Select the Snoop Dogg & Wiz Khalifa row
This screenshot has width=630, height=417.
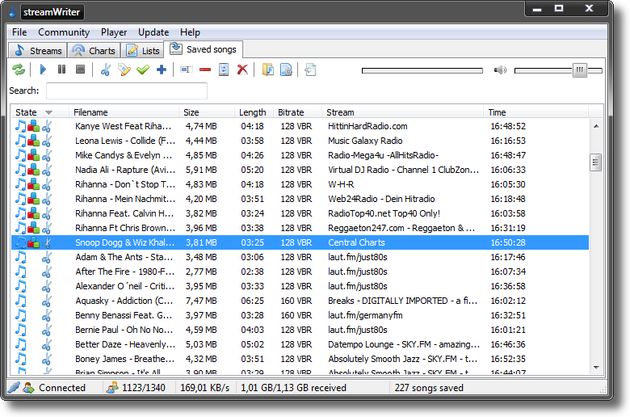(300, 243)
